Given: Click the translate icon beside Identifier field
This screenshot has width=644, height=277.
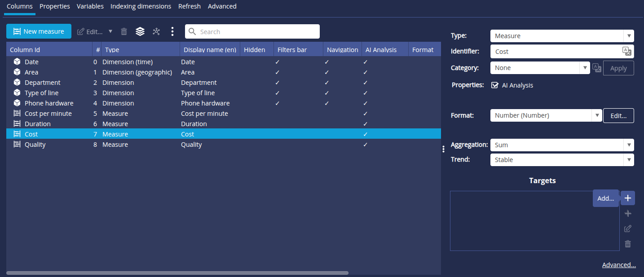Looking at the screenshot, I should pyautogui.click(x=627, y=51).
